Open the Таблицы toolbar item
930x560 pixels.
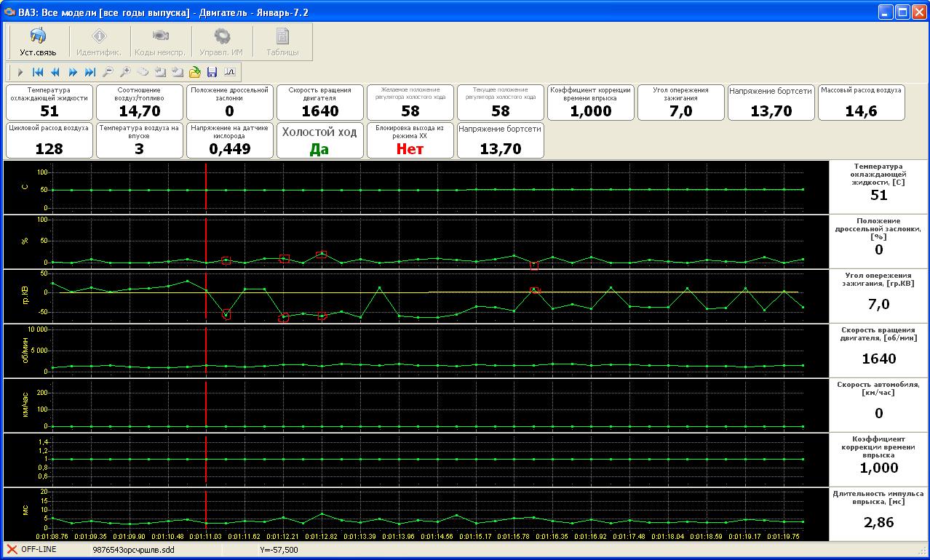[282, 42]
